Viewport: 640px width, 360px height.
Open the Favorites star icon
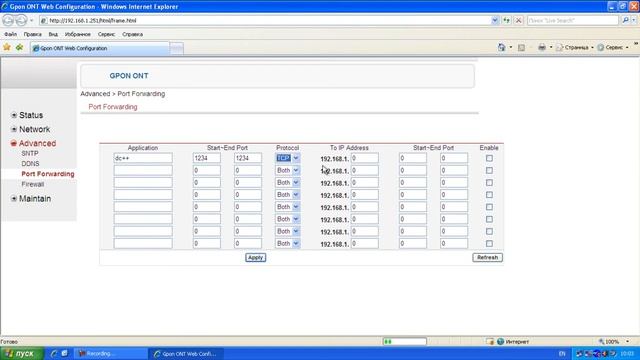point(7,47)
